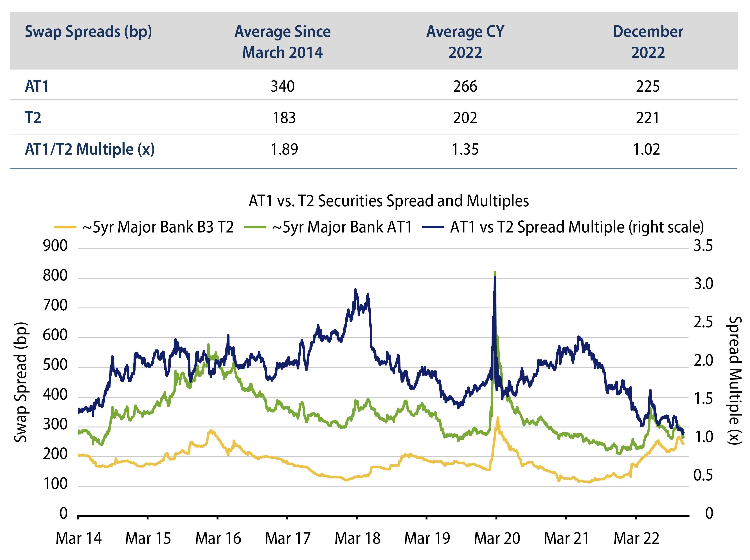Click left axis tick label 200
This screenshot has height=560, width=750.
(55, 454)
